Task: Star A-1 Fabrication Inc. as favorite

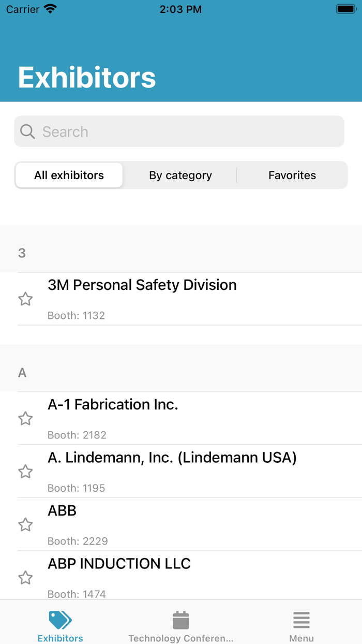Action: pyautogui.click(x=25, y=418)
